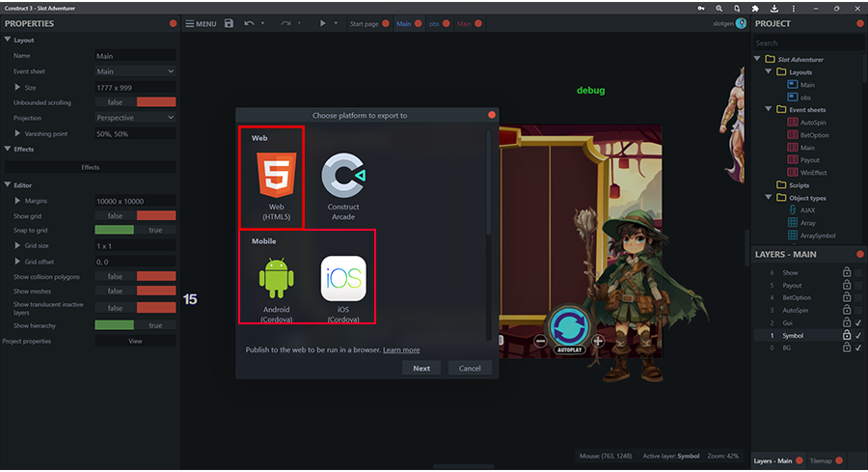
Task: Click the zoom magnifier in title bar
Action: pyautogui.click(x=719, y=9)
